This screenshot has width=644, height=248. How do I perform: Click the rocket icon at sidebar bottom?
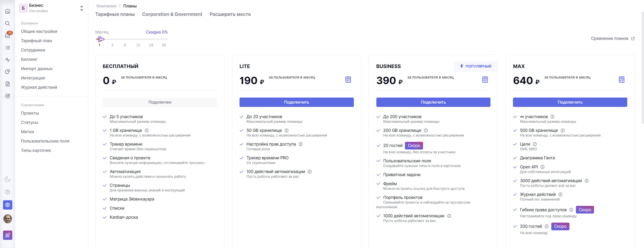pos(8,235)
